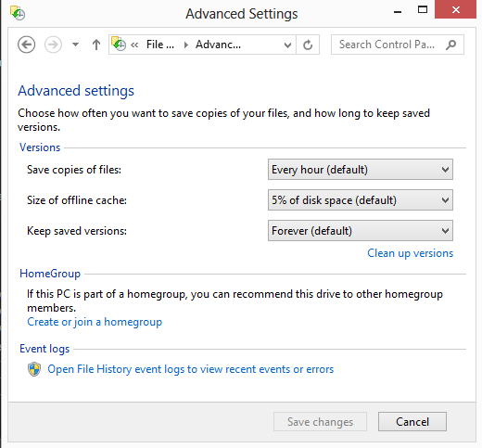The image size is (482, 448).
Task: Click the window title bar File History icon
Action: click(18, 13)
